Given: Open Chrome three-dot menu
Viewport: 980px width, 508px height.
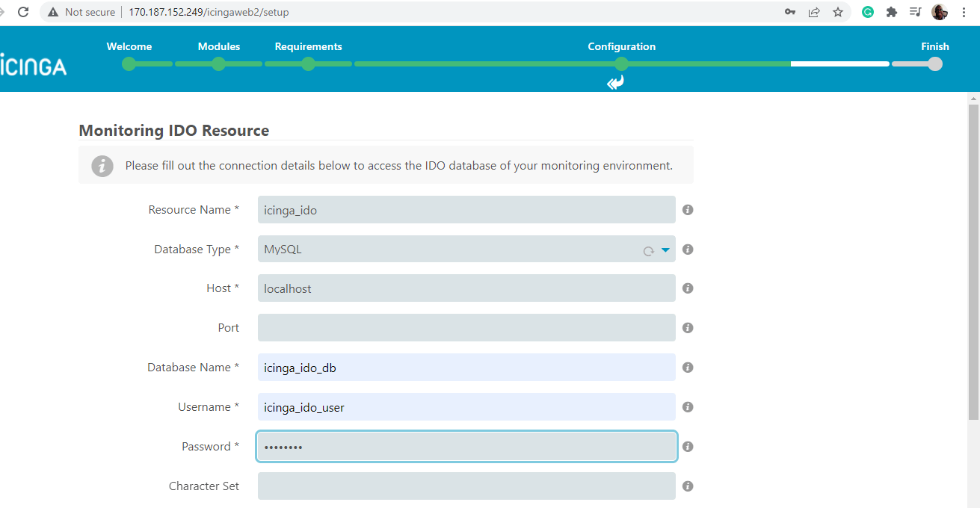Looking at the screenshot, I should 964,12.
